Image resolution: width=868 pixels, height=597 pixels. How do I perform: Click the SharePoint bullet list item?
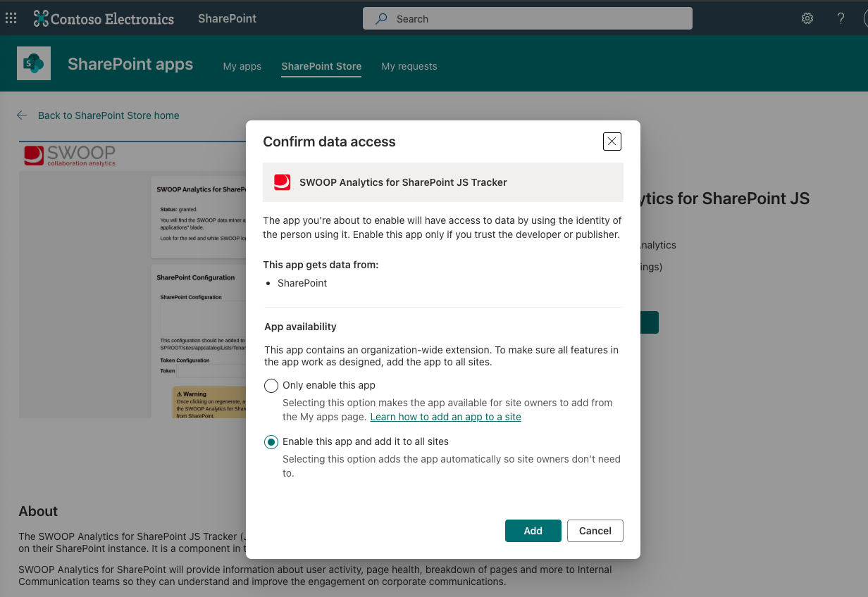(x=302, y=283)
